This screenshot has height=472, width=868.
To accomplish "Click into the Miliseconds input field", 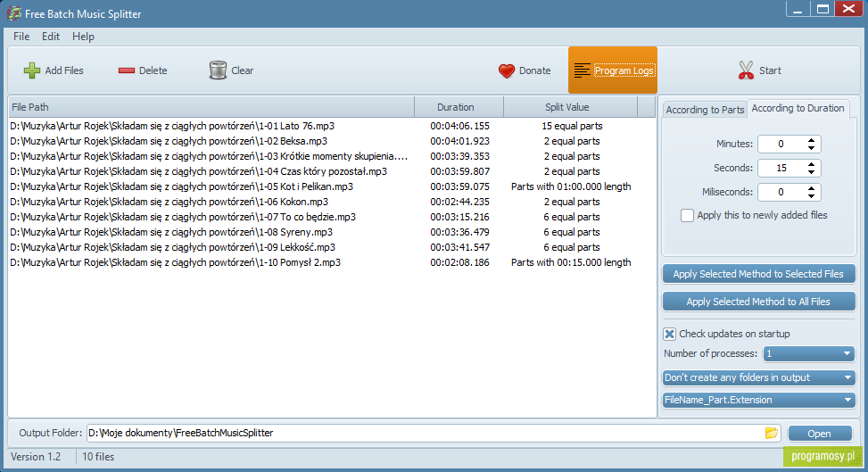I will point(781,192).
